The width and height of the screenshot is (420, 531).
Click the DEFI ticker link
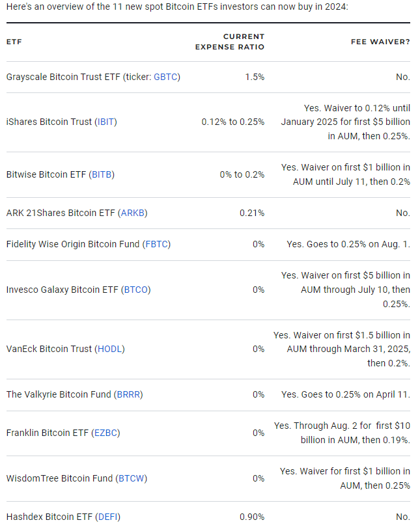coord(108,517)
